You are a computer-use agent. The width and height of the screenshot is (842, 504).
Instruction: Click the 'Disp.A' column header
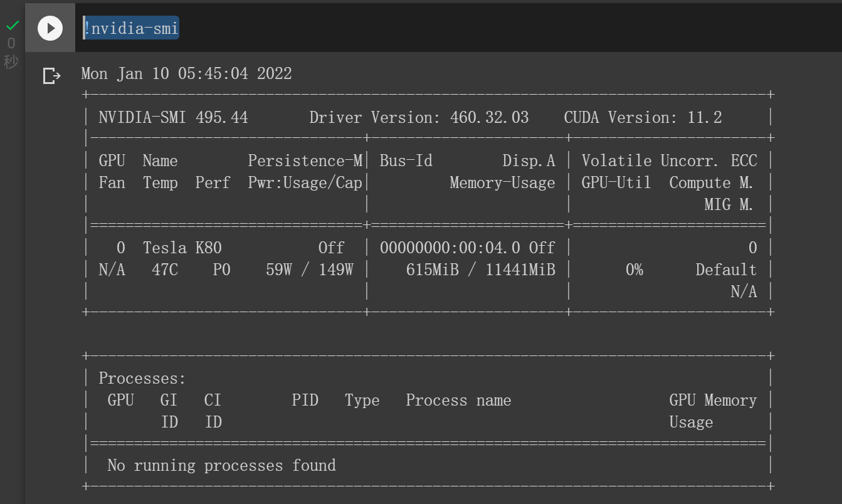(529, 161)
